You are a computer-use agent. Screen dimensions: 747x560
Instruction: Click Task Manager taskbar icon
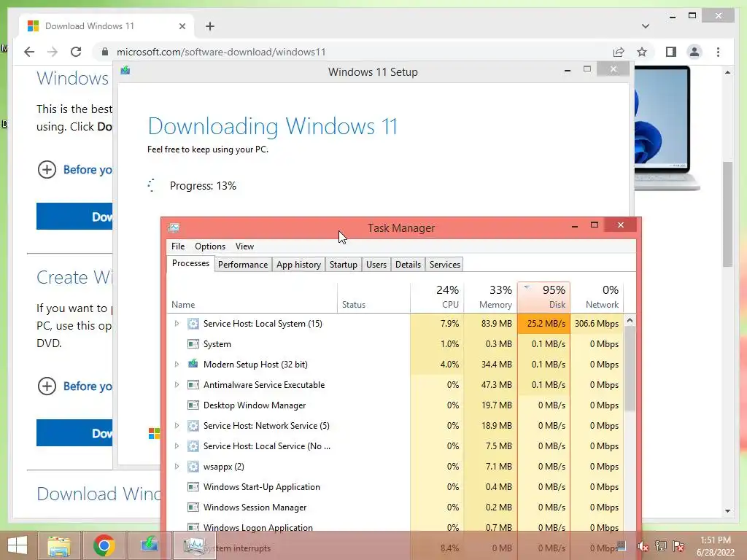pos(194,545)
